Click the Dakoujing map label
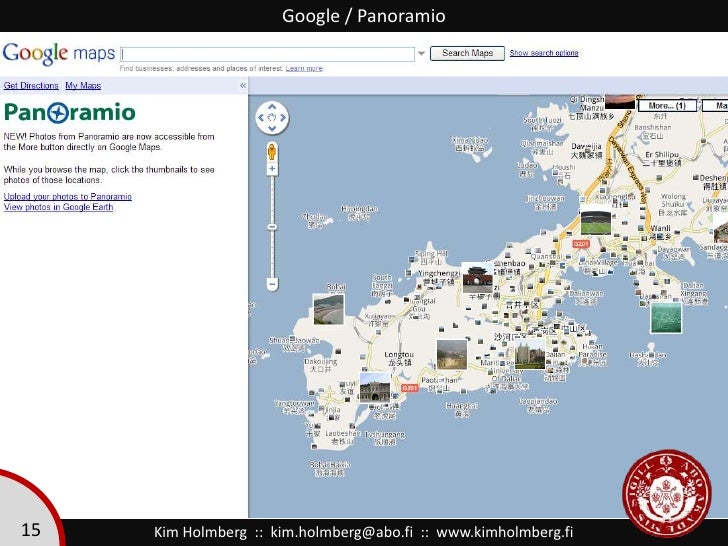728x546 pixels. tap(320, 365)
